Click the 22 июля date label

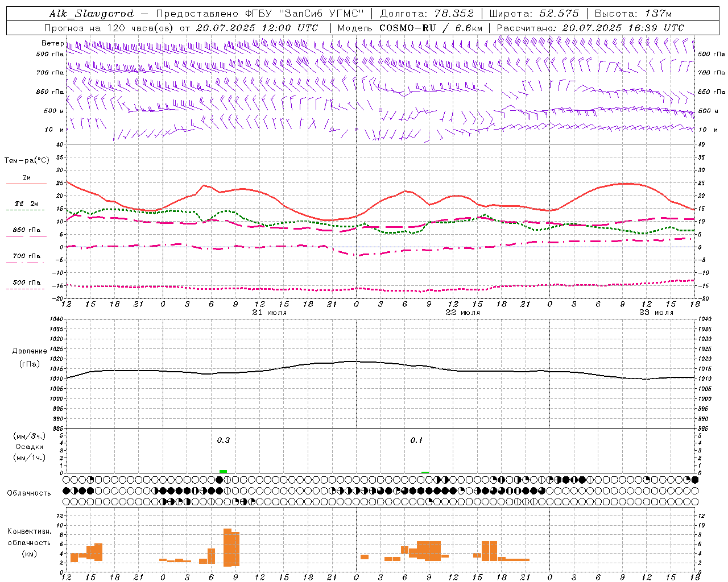click(x=462, y=313)
